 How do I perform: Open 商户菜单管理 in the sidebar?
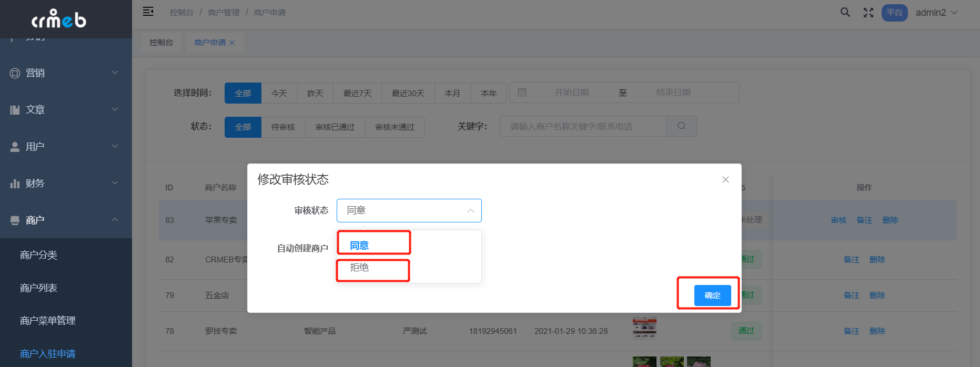[47, 321]
